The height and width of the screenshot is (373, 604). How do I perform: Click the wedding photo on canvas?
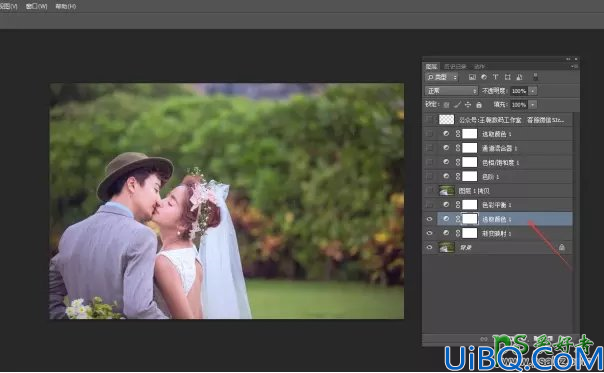tap(227, 201)
